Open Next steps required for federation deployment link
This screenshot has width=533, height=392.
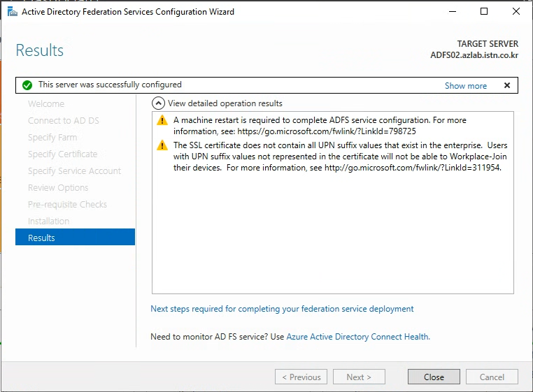pos(282,309)
